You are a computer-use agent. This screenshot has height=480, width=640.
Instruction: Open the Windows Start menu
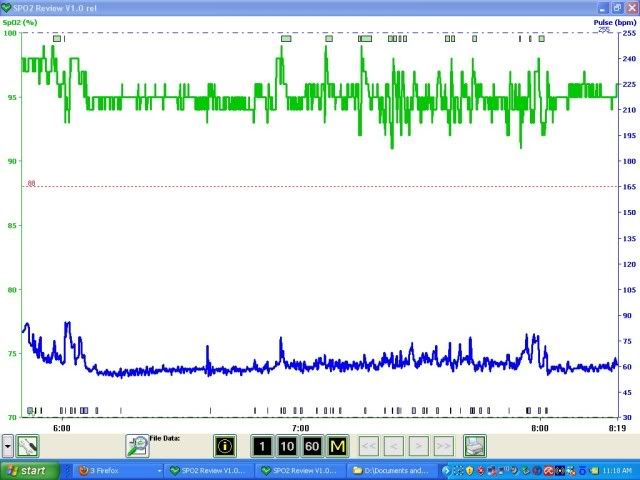[27, 470]
